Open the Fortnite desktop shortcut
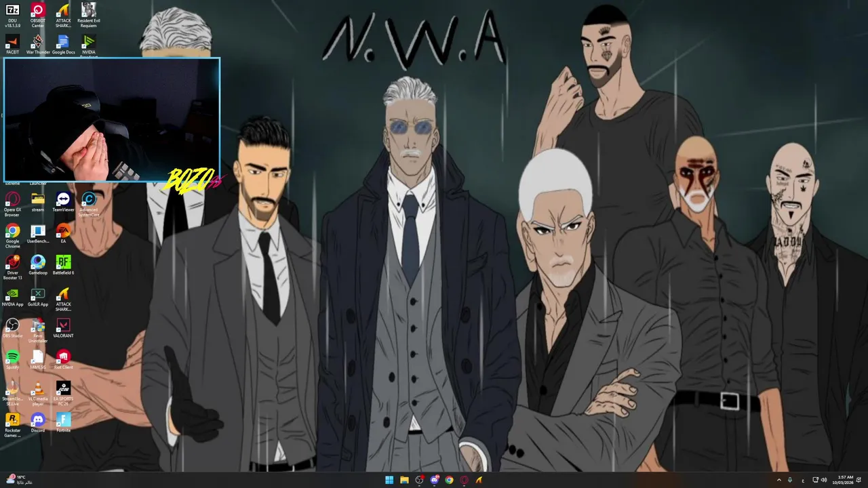The image size is (868, 488). [x=63, y=422]
